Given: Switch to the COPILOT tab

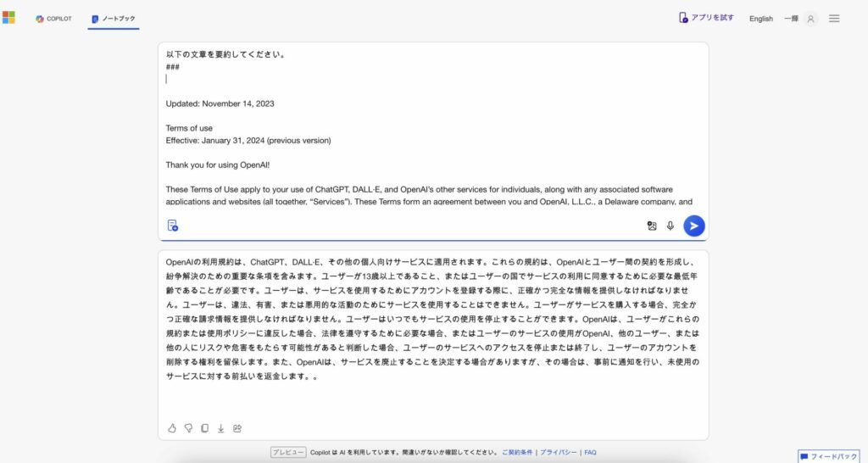Looking at the screenshot, I should [53, 19].
